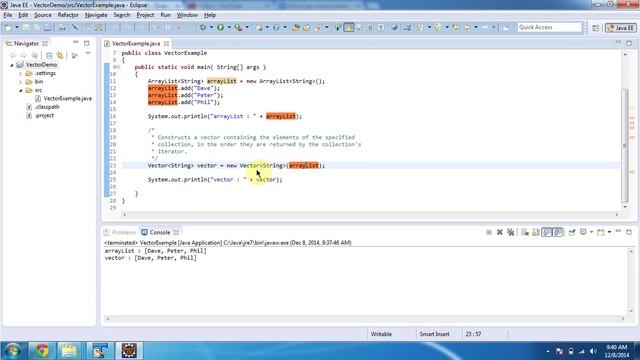Screen dimensions: 640x360
Task: Open the Navigator view menu triangle
Action: click(x=88, y=54)
